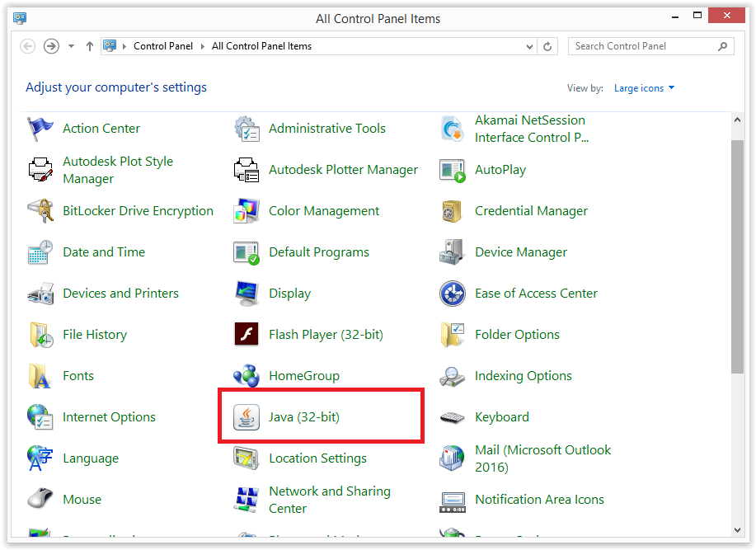This screenshot has width=756, height=550.
Task: Click Ease of Access Center icon
Action: [453, 294]
